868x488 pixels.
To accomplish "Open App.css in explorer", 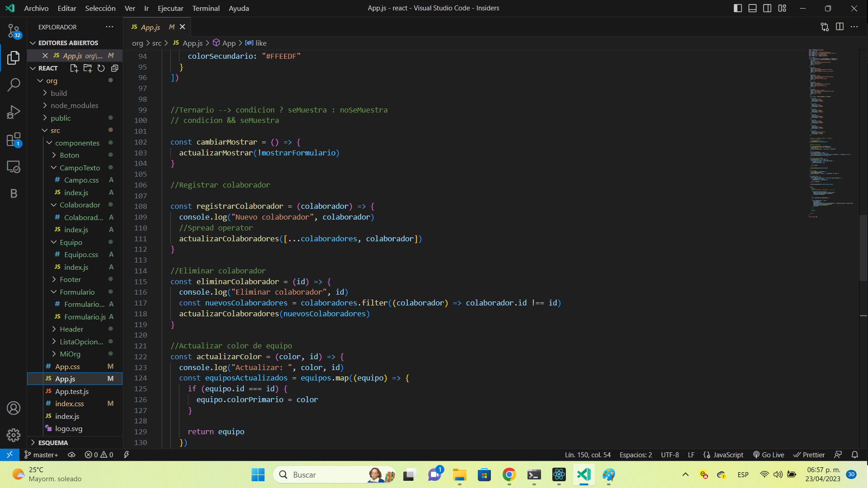I will tap(75, 366).
